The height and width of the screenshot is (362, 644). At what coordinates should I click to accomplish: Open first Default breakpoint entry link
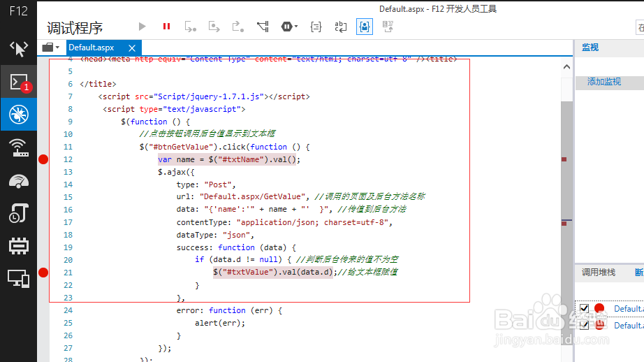(629, 309)
